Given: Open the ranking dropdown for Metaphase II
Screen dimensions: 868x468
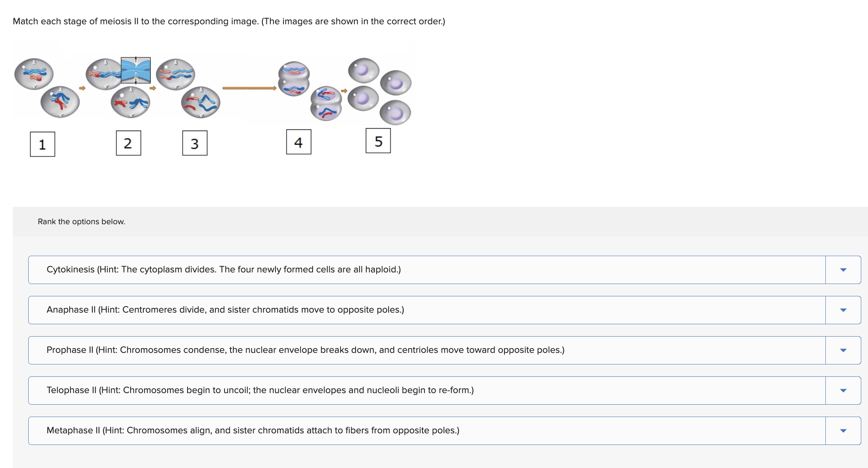Looking at the screenshot, I should [x=843, y=431].
